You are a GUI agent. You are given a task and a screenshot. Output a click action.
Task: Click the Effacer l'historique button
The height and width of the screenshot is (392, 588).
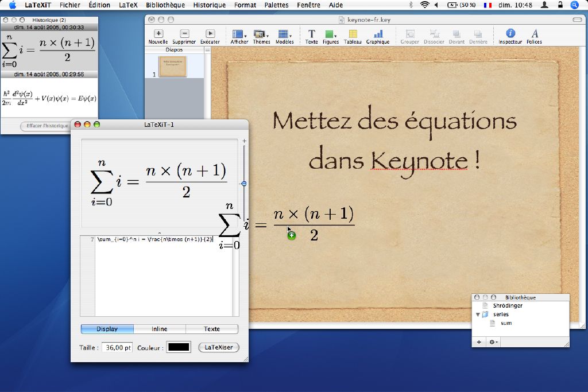coord(46,126)
